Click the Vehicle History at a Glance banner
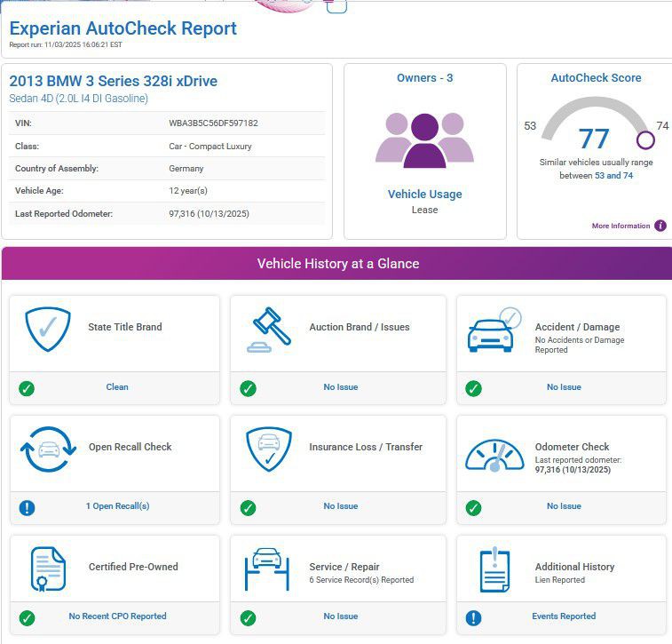The height and width of the screenshot is (644, 672). pyautogui.click(x=337, y=264)
